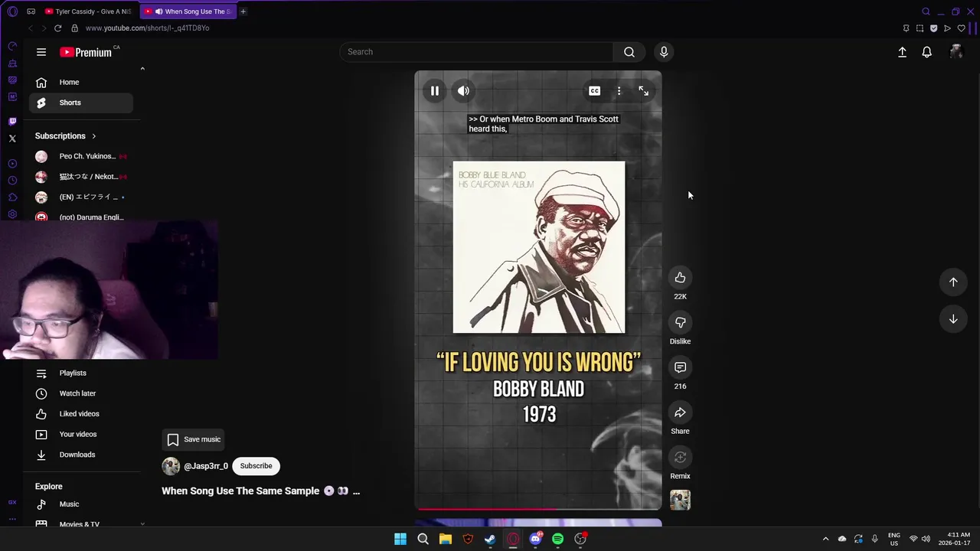Open Shorts in the YouTube sidebar
Screen dimensions: 980x551
[x=81, y=103]
